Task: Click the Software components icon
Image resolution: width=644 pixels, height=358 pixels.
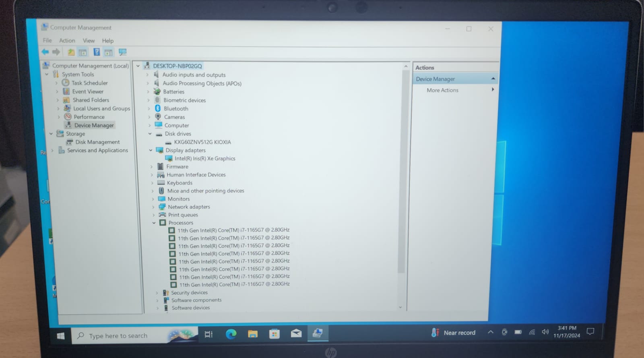Action: pos(166,300)
